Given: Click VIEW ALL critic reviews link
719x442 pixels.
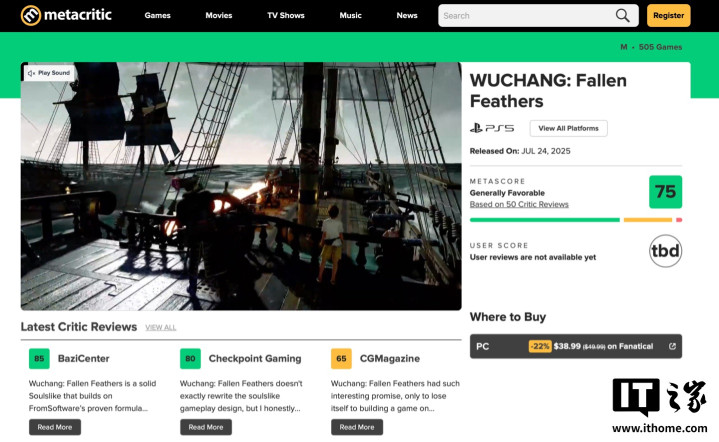Looking at the screenshot, I should pyautogui.click(x=160, y=327).
